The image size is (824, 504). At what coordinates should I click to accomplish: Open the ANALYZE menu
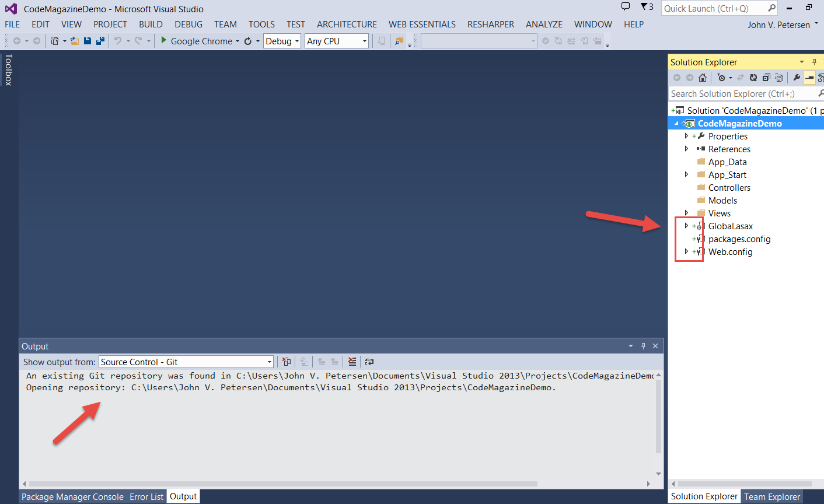click(x=544, y=24)
